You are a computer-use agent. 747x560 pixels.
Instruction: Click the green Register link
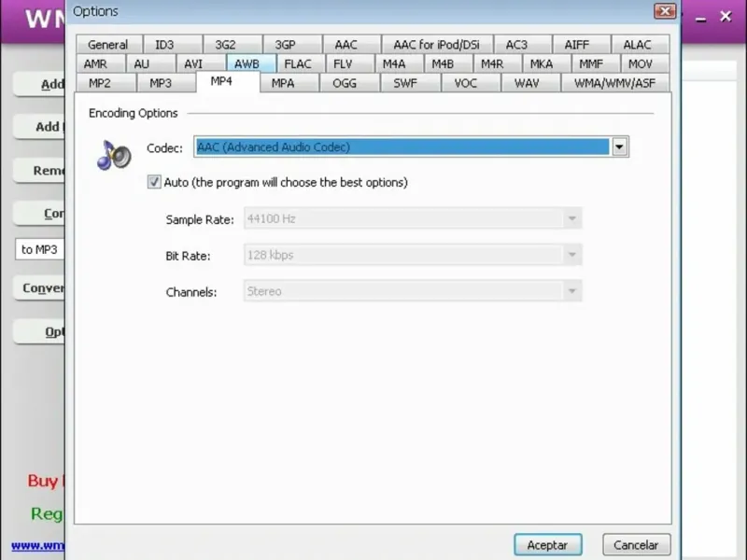click(47, 513)
